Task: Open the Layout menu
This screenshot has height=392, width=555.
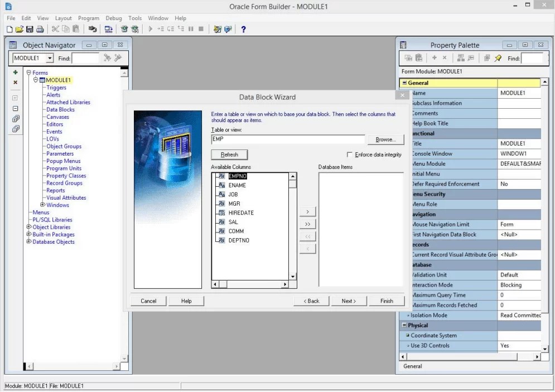Action: (64, 18)
